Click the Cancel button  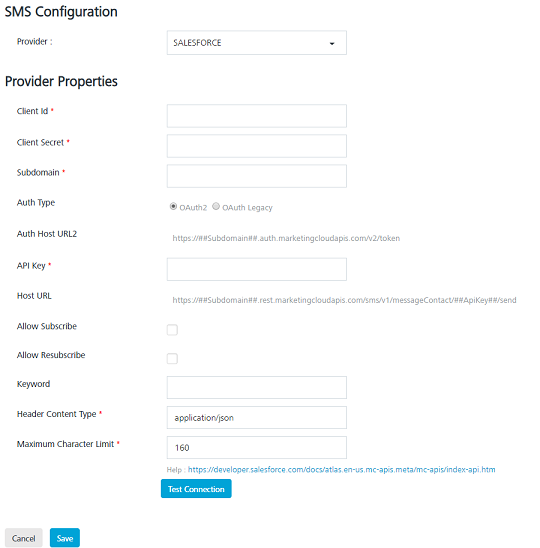[x=23, y=538]
